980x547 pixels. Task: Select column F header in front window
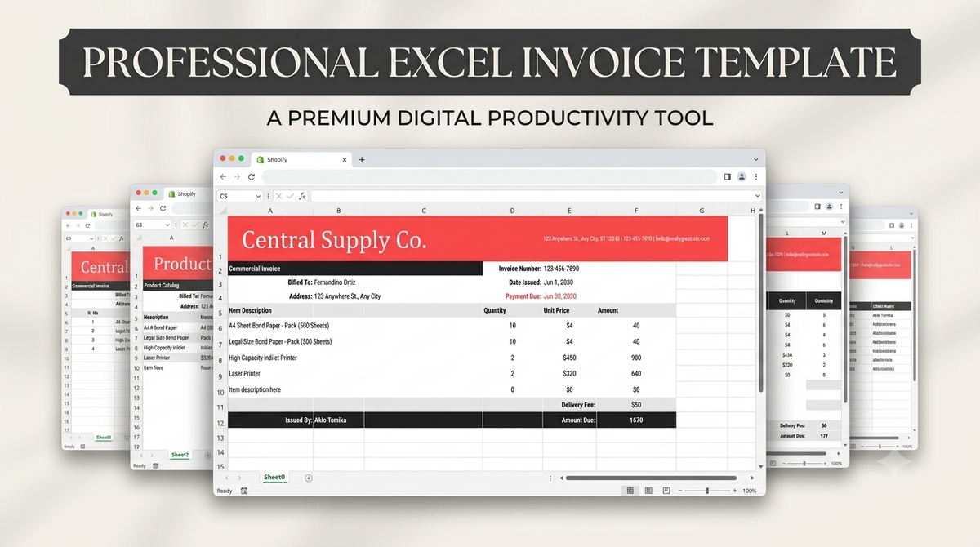tap(636, 211)
